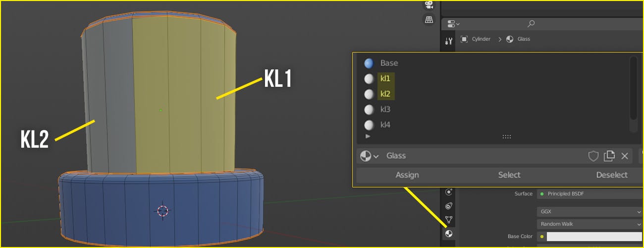Click the kl3 material preview sphere
The width and height of the screenshot is (644, 248).
coord(369,109)
